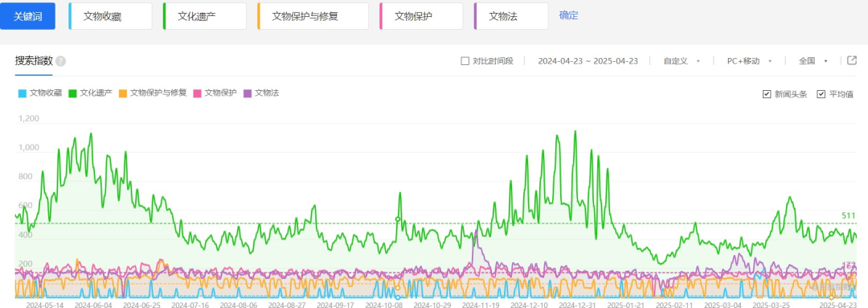Click the export/share icon at top right
Image resolution: width=868 pixels, height=308 pixels.
[x=852, y=60]
